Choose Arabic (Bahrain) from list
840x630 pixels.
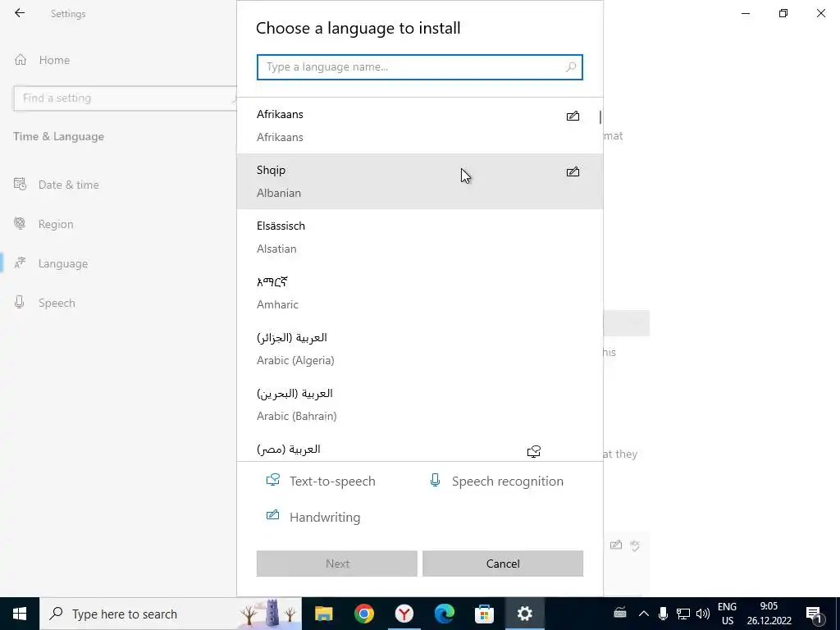tap(419, 404)
